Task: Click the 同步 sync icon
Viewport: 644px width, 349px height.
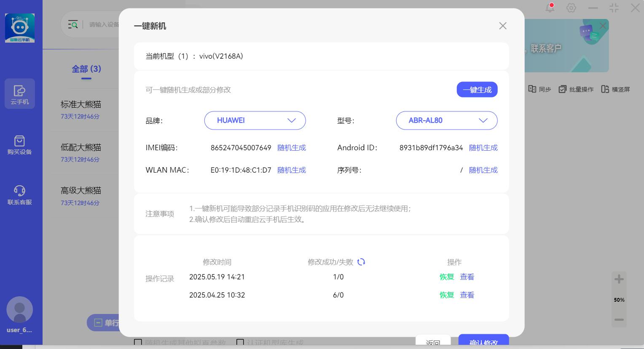Action: click(532, 89)
